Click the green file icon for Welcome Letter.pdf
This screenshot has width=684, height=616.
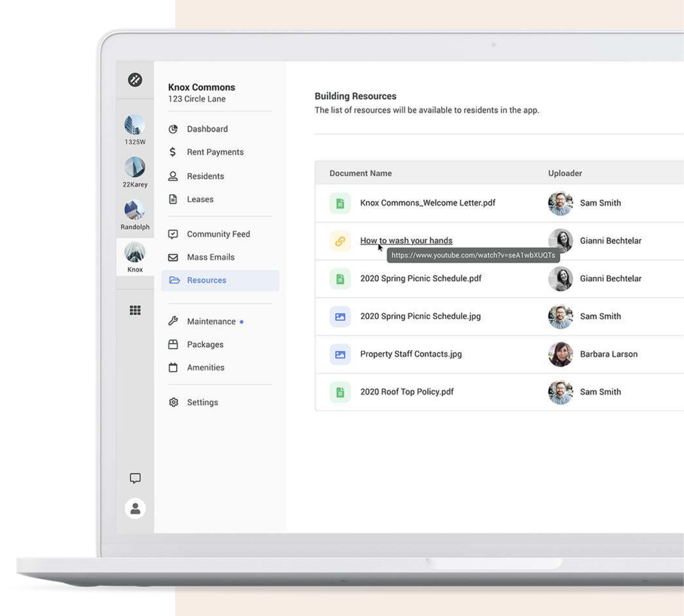(340, 203)
